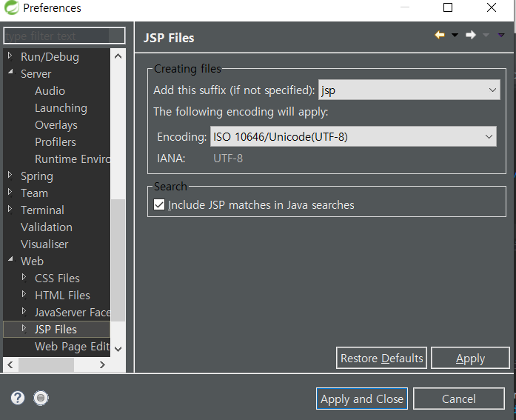The width and height of the screenshot is (516, 420).
Task: Close the Preferences window
Action: coord(492,7)
